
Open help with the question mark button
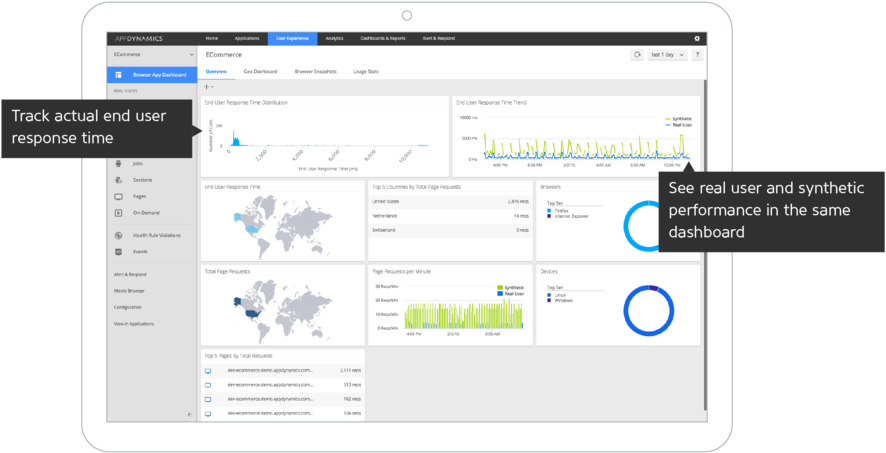click(697, 55)
